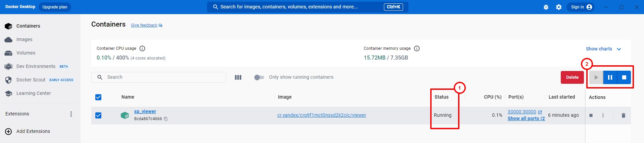Image resolution: width=644 pixels, height=143 pixels.
Task: Open the sp_viewer container link
Action: click(145, 111)
